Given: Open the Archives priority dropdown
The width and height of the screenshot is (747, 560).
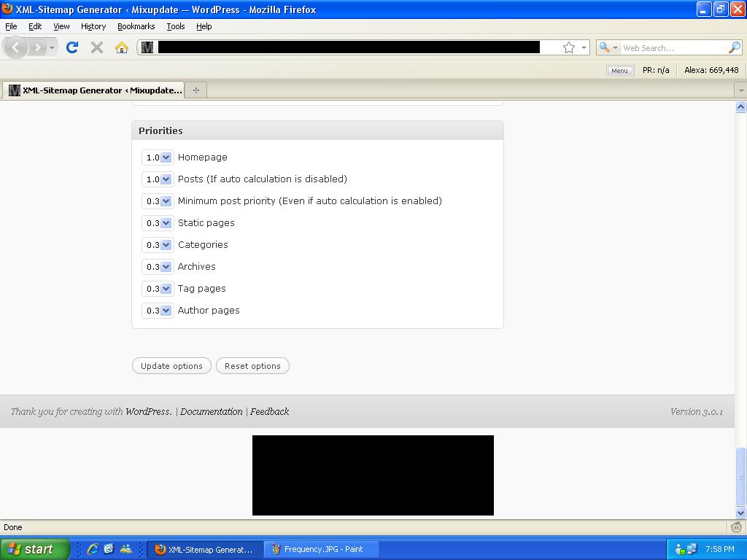Looking at the screenshot, I should 158,267.
